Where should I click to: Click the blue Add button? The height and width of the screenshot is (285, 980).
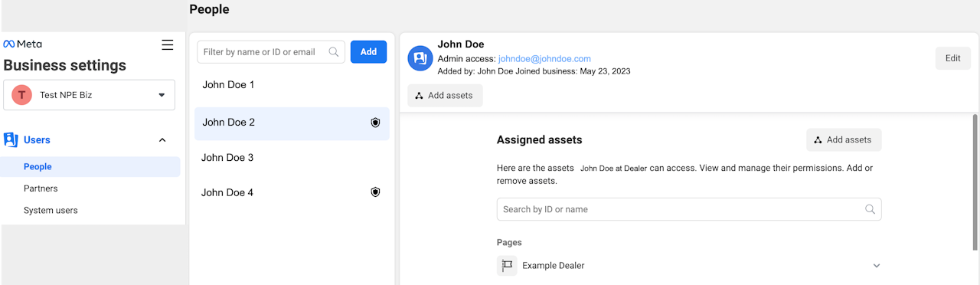click(369, 52)
